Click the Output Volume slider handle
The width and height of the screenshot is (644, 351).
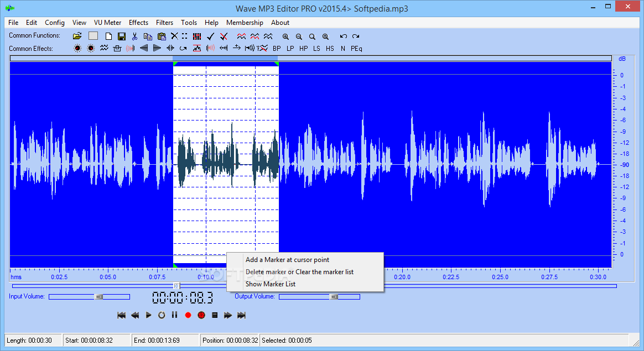point(334,297)
